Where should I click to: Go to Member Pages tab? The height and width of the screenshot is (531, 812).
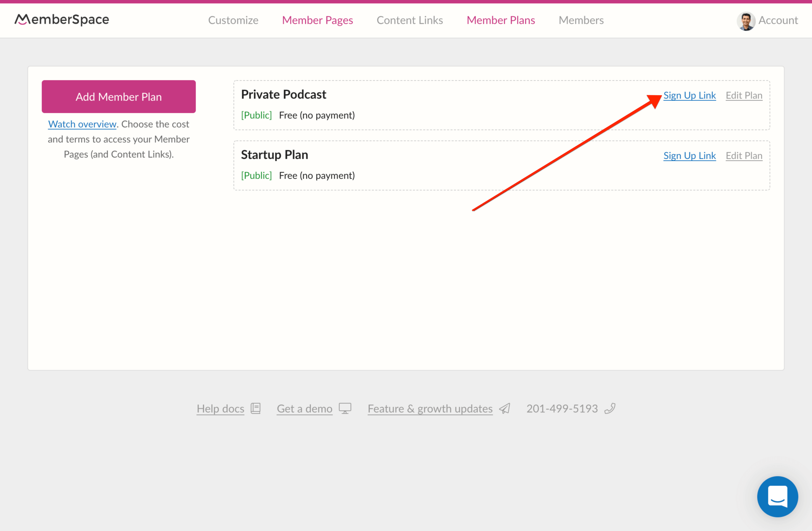tap(317, 20)
